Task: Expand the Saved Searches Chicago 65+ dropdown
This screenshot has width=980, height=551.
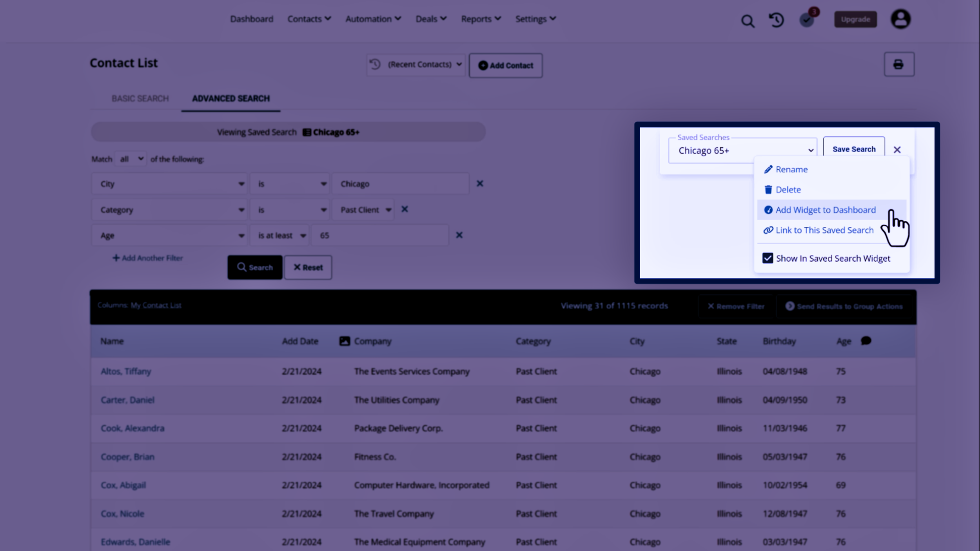Action: pos(742,150)
